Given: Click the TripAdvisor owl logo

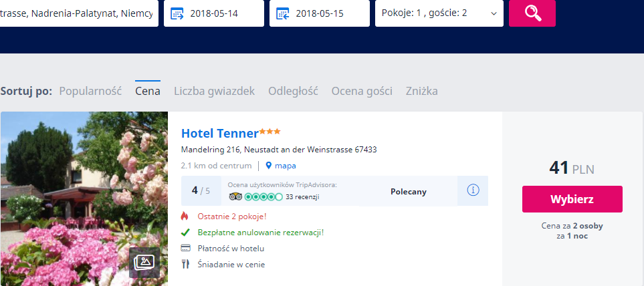Looking at the screenshot, I should coord(235,197).
